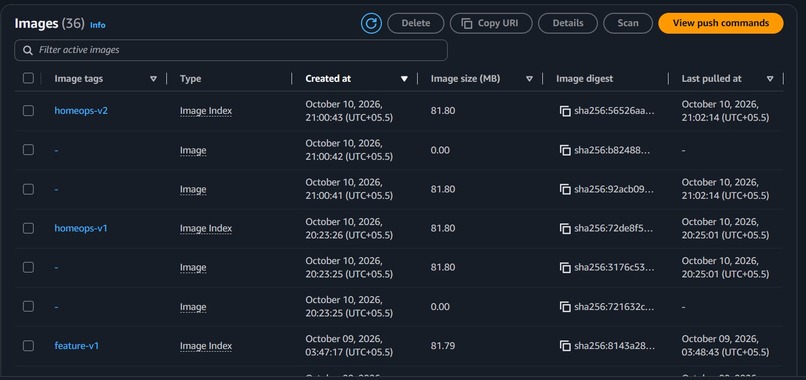Open the homeops-v1 image tag
806x380 pixels.
[81, 228]
